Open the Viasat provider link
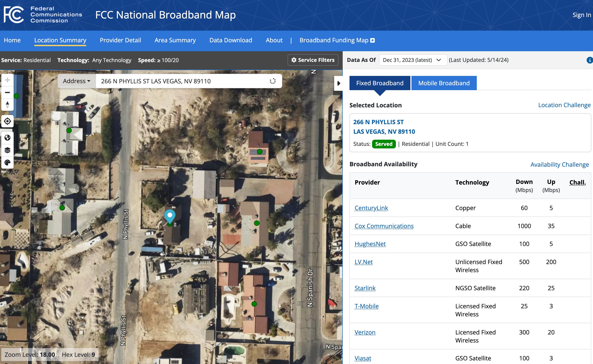The height and width of the screenshot is (364, 593). (x=363, y=358)
